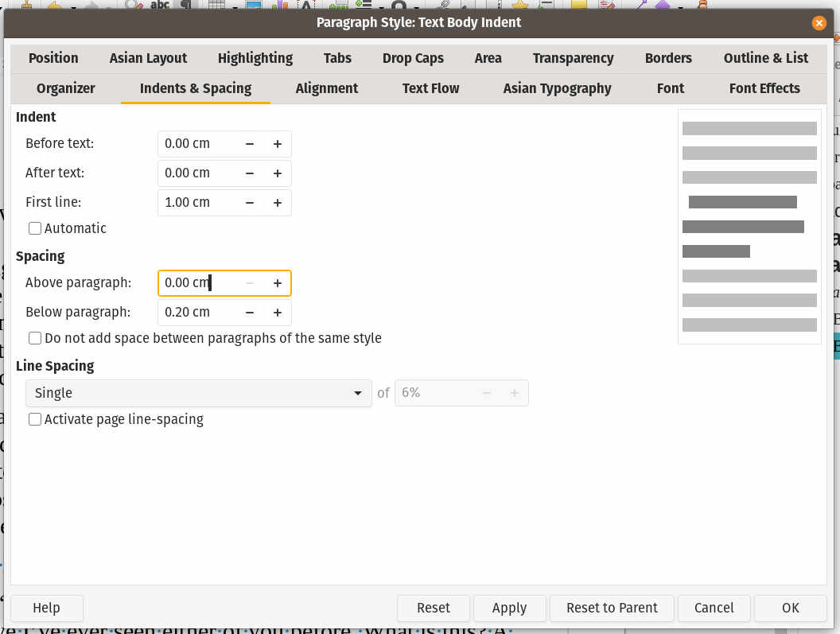Decrease the Before text indent value

[x=250, y=144]
